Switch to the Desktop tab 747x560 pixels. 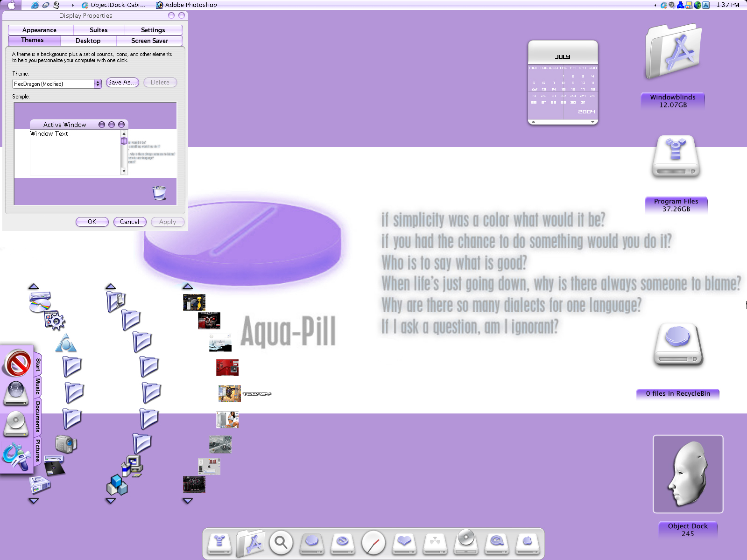(88, 41)
